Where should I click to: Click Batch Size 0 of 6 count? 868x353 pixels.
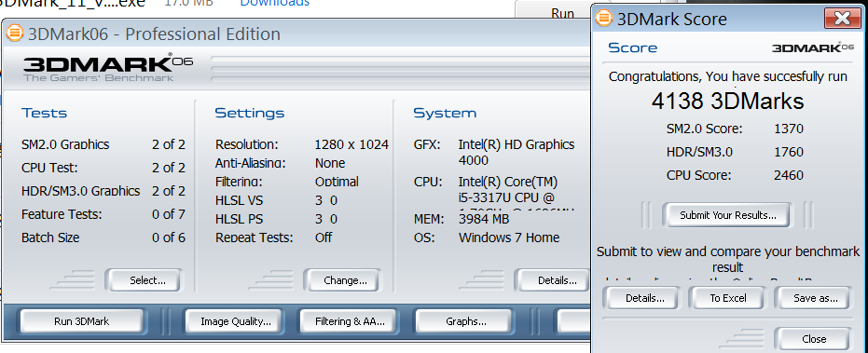168,238
